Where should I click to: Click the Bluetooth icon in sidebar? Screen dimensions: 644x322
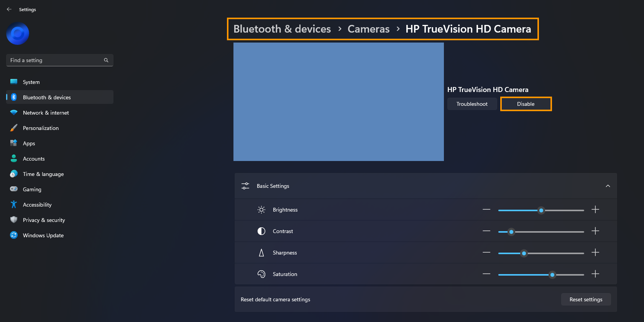click(14, 97)
